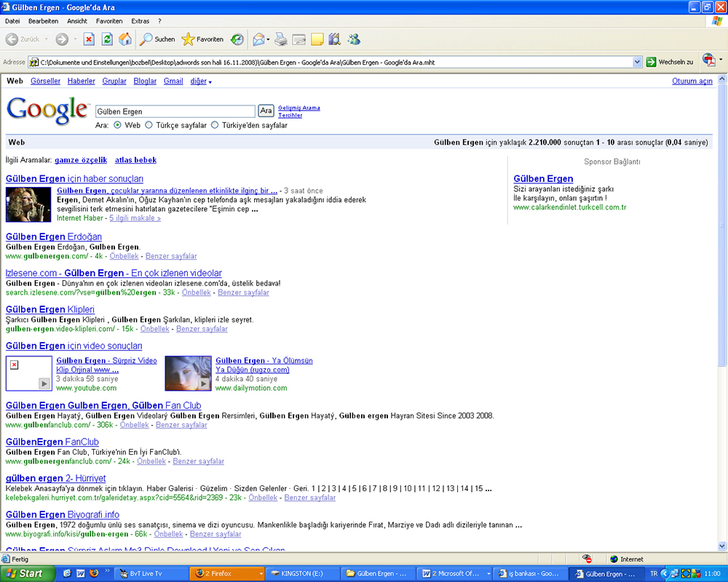
Task: Open related search gamze özçelik
Action: point(81,159)
